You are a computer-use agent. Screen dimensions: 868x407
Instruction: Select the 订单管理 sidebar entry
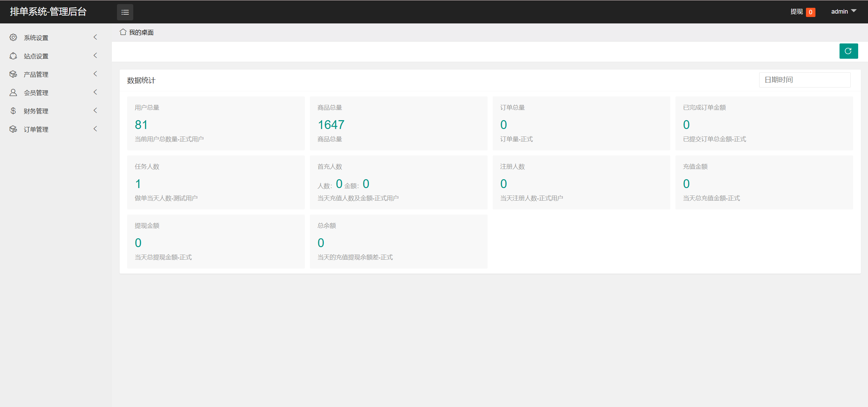tap(36, 129)
